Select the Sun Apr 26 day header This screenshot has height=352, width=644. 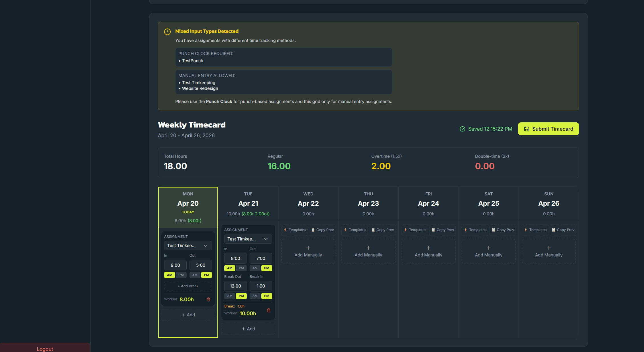point(549,204)
